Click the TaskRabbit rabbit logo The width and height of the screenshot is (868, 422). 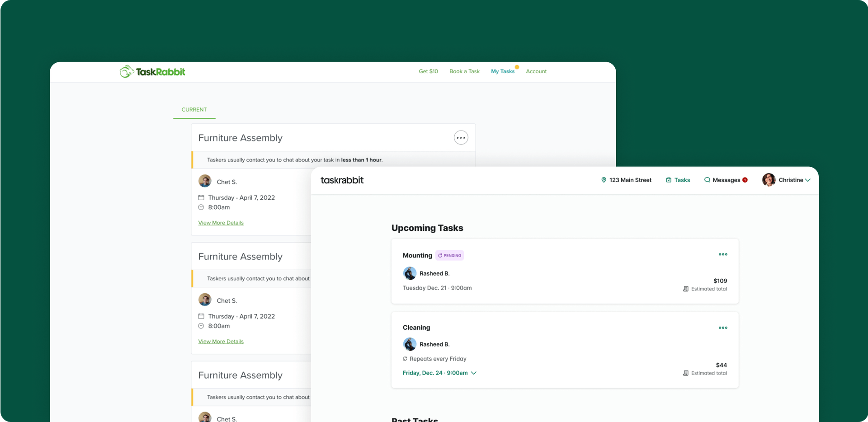[x=126, y=71]
